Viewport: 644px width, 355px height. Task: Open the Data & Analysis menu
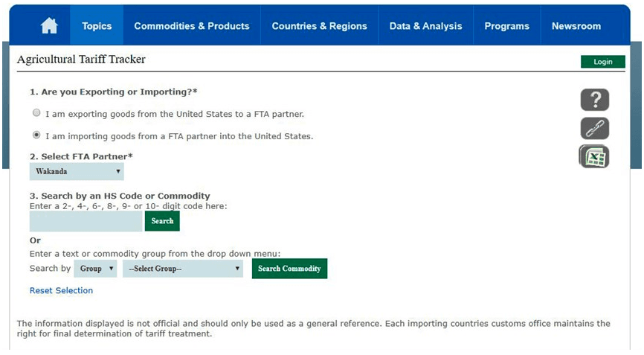coord(425,26)
